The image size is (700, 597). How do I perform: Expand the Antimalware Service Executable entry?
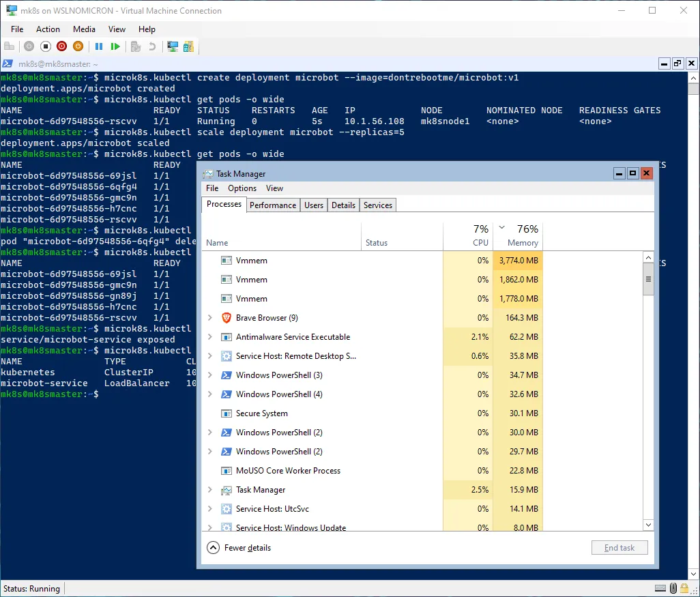click(210, 337)
